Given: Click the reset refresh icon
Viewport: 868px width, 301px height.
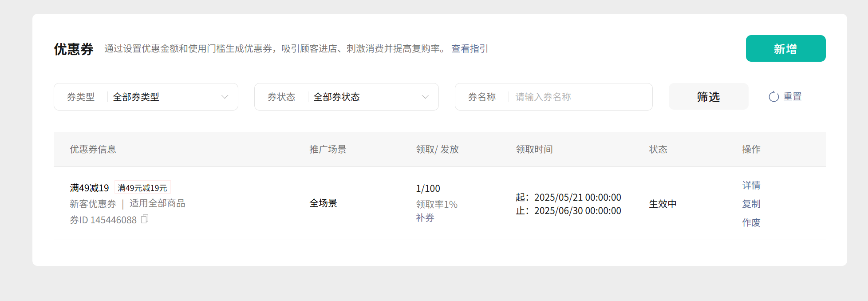Looking at the screenshot, I should (774, 97).
